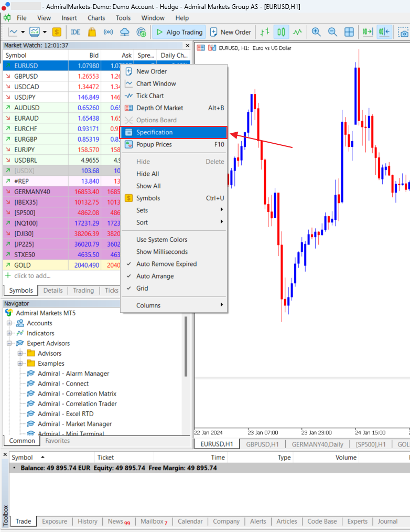Click the gold dollar Symbols toolbar icon
Screen dimensions: 410x532
click(x=57, y=32)
